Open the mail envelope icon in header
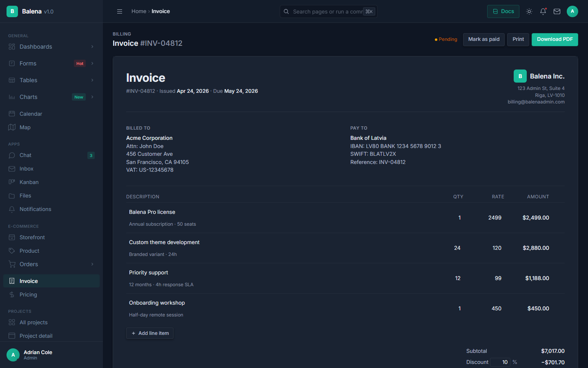 pos(557,11)
